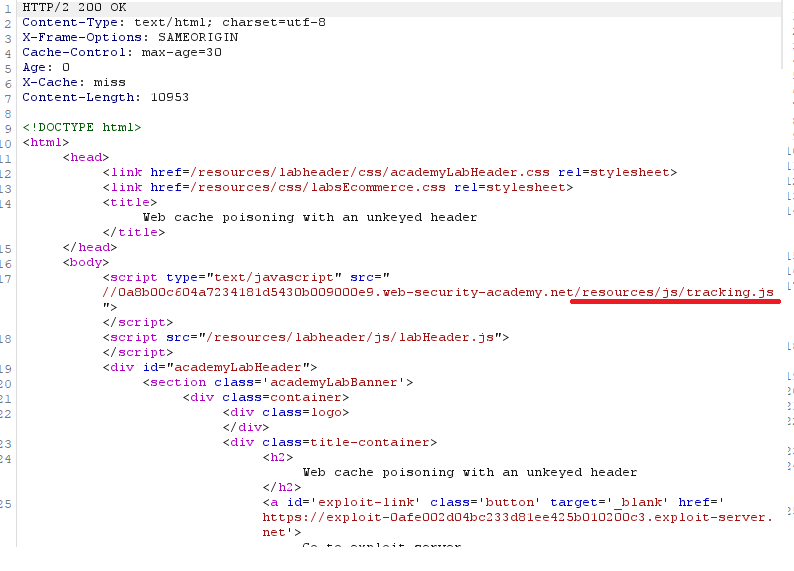
Task: Click the tracking.js script URL
Action: tap(438, 292)
